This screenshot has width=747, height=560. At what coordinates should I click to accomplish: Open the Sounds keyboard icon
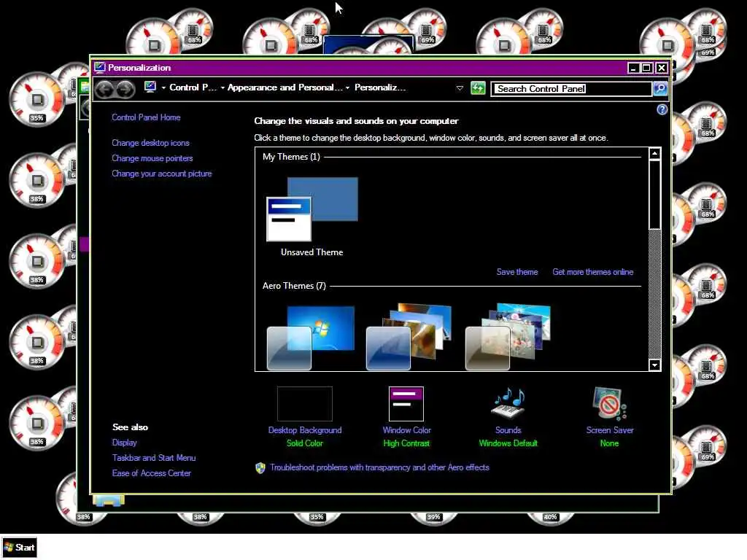click(508, 403)
